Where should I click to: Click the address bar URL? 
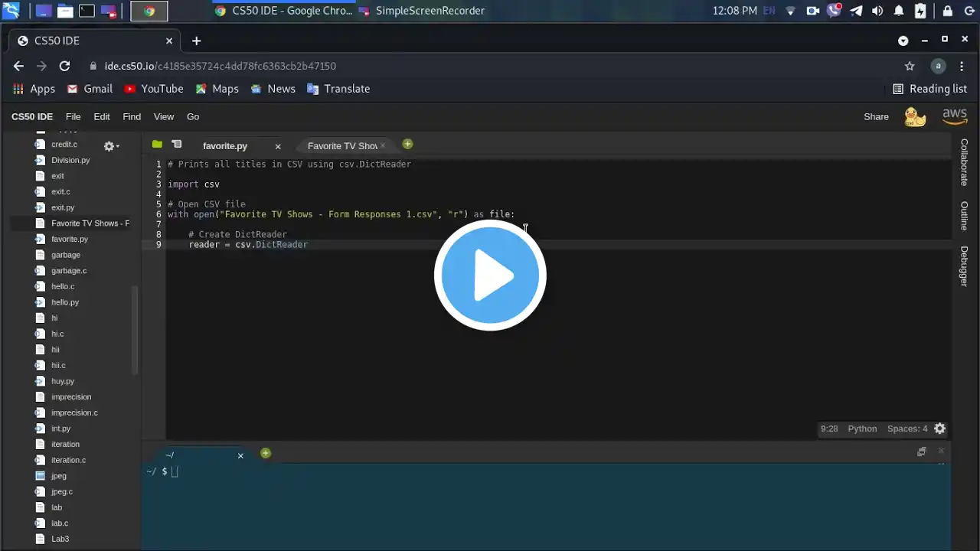point(220,66)
